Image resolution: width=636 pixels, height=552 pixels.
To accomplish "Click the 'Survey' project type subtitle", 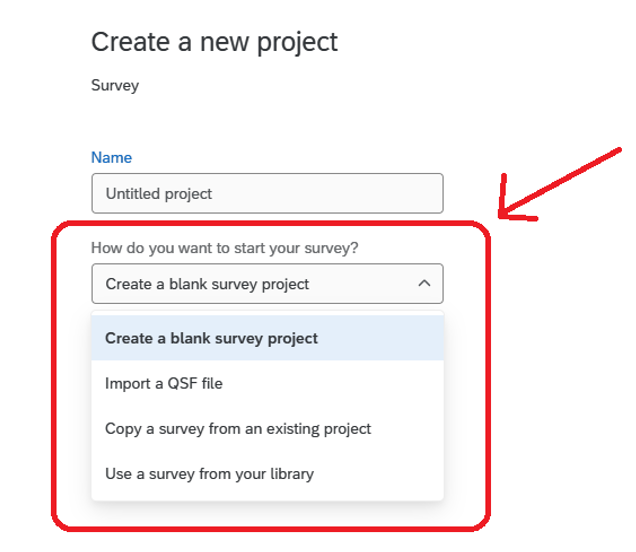I will [x=115, y=85].
